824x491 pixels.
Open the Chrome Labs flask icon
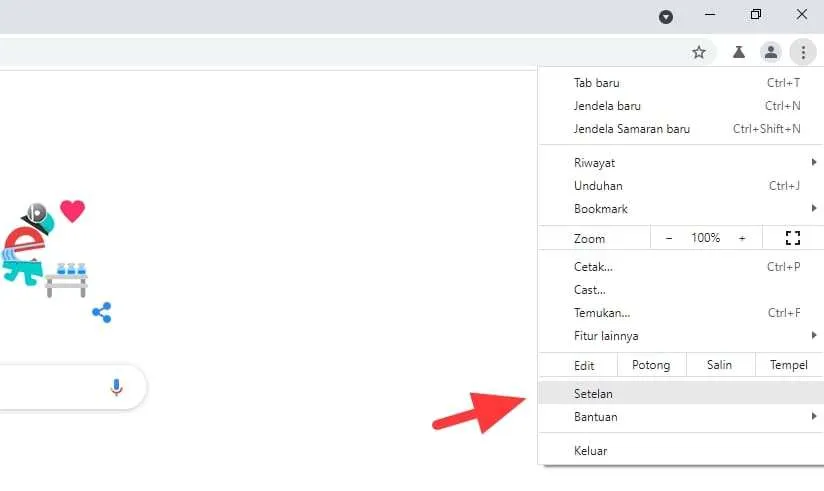click(x=738, y=52)
